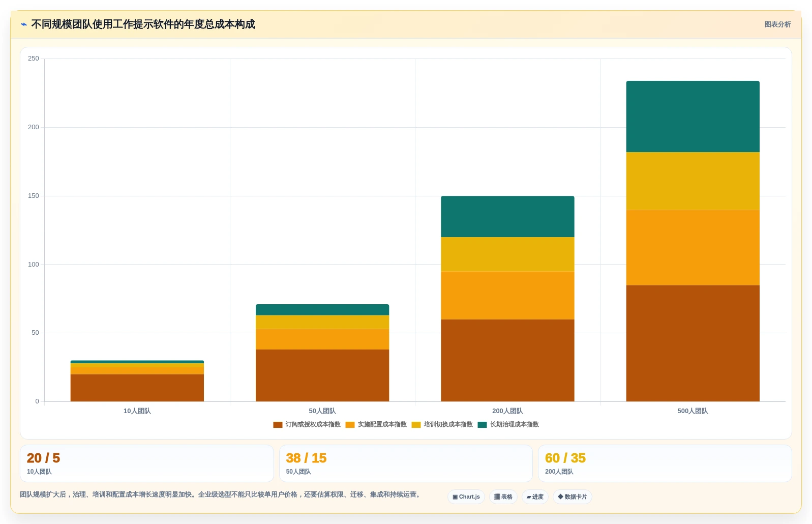Click the brown segment of 10人团队 bar
This screenshot has width=812, height=524.
click(137, 388)
